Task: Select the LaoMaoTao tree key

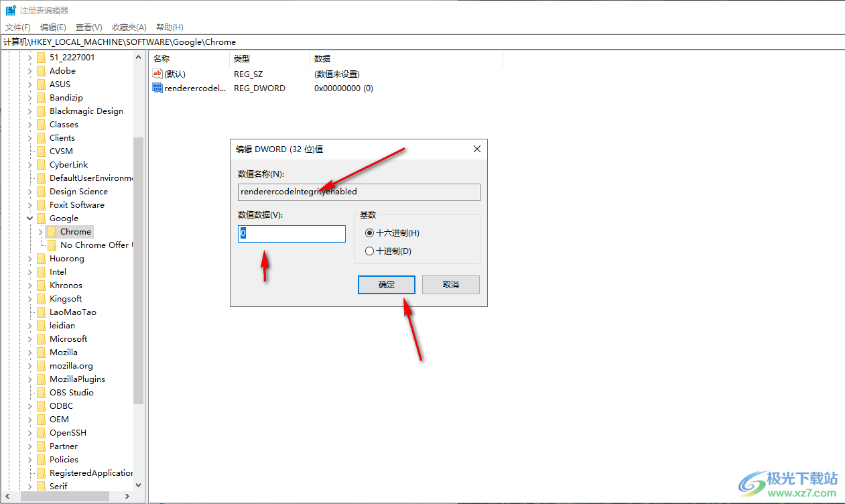Action: (x=73, y=312)
